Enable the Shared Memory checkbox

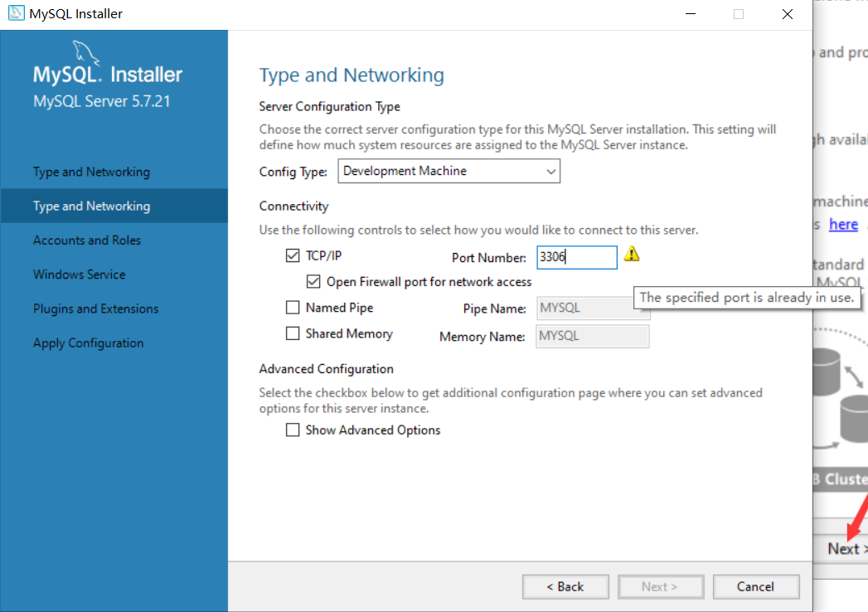pyautogui.click(x=293, y=333)
